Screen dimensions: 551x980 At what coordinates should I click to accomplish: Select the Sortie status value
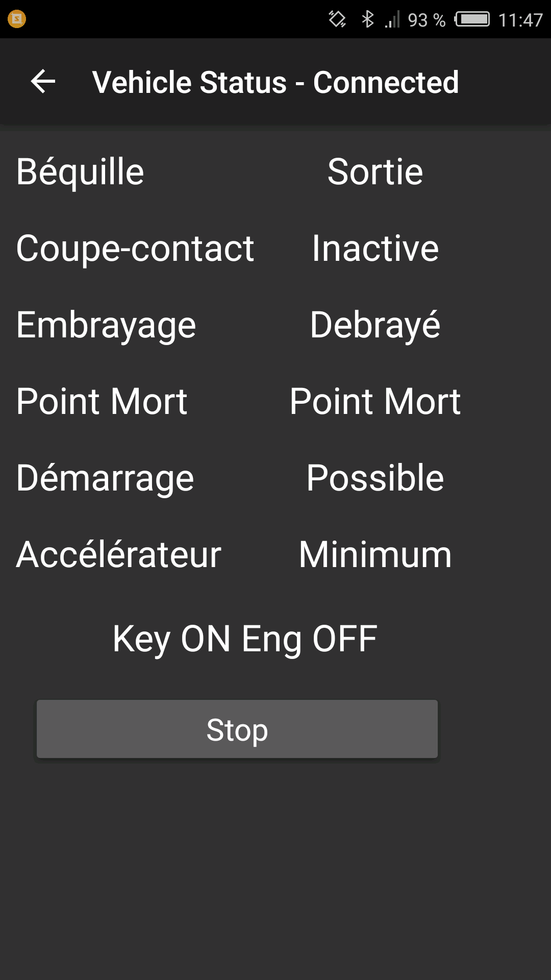(375, 171)
